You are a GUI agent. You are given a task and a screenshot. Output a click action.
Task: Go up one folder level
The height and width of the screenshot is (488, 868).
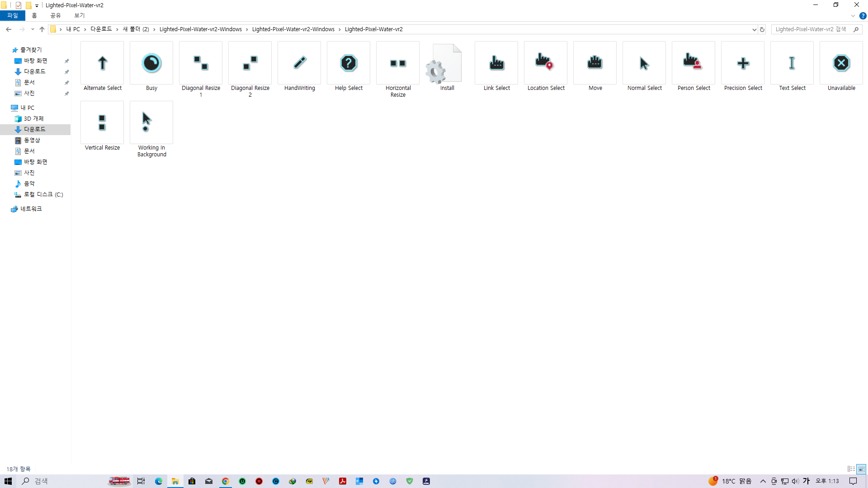pyautogui.click(x=42, y=29)
